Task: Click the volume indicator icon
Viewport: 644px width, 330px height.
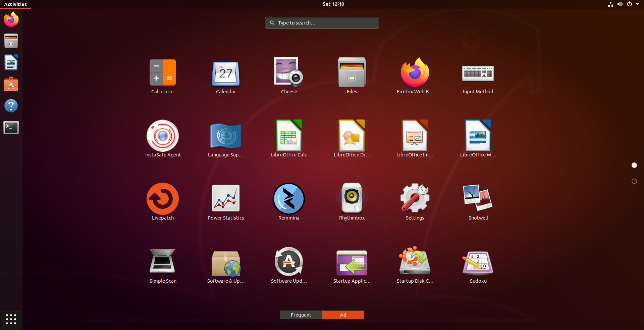Action: (x=620, y=4)
